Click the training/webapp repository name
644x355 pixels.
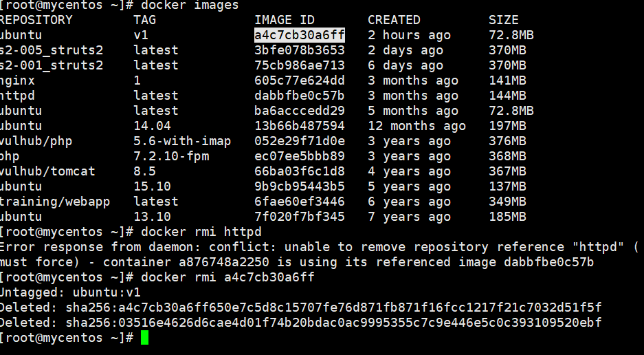pyautogui.click(x=55, y=202)
